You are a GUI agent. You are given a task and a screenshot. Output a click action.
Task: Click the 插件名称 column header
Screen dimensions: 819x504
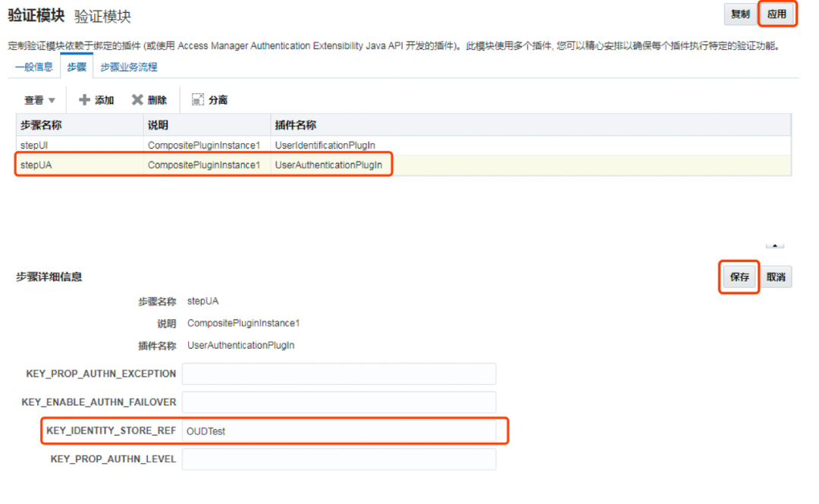(x=531, y=125)
